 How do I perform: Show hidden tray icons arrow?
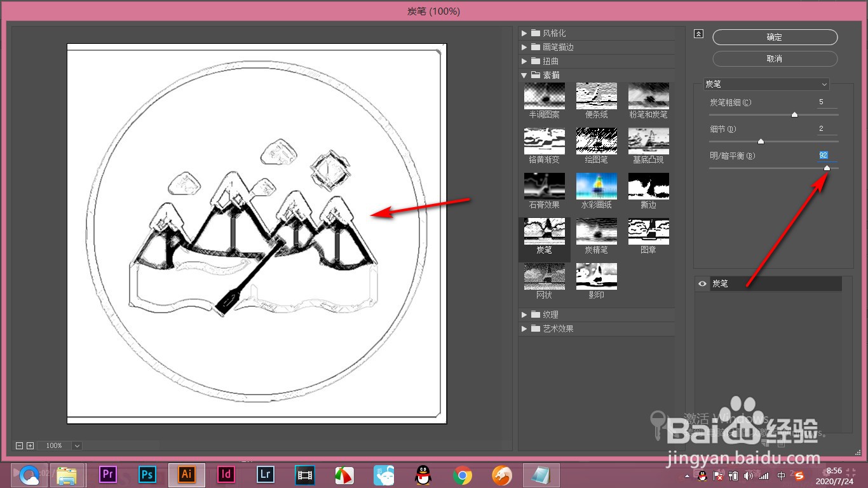(x=687, y=476)
